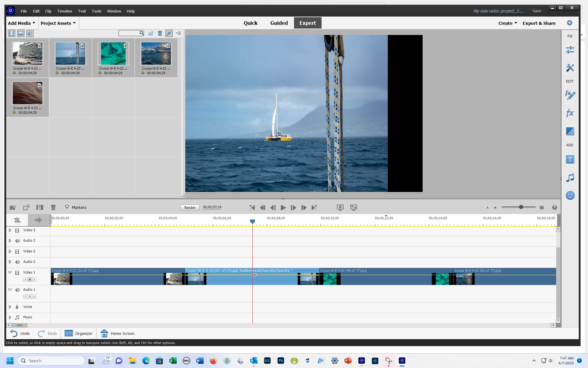Screen dimensions: 588x368
Task: Collapse the Audio 1 track
Action: click(10, 289)
